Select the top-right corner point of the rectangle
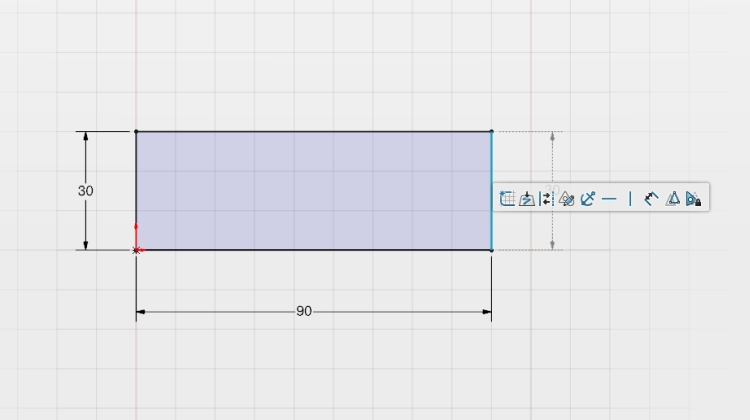 point(491,131)
